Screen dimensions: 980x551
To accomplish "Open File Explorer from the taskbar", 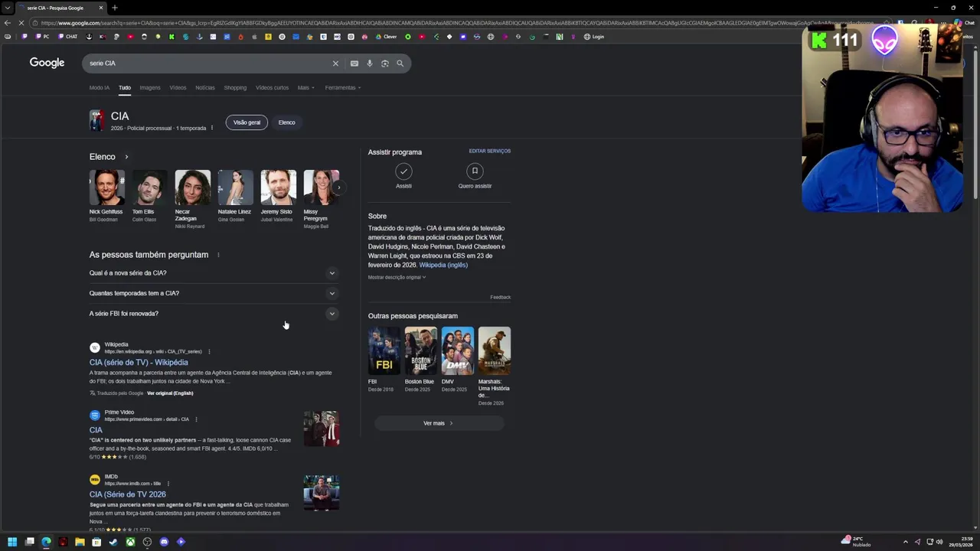I will (80, 542).
